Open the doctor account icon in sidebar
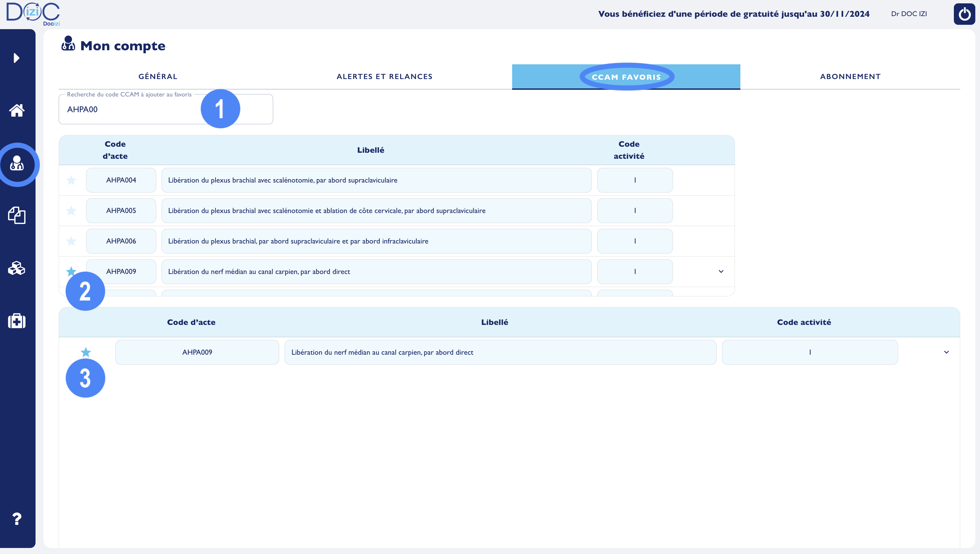Screen dimensions: 980x554 click(17, 163)
